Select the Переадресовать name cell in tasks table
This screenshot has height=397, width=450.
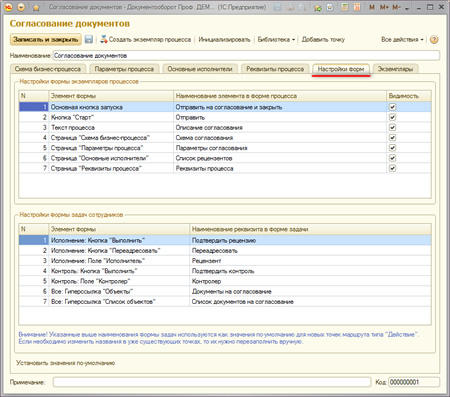(x=310, y=251)
